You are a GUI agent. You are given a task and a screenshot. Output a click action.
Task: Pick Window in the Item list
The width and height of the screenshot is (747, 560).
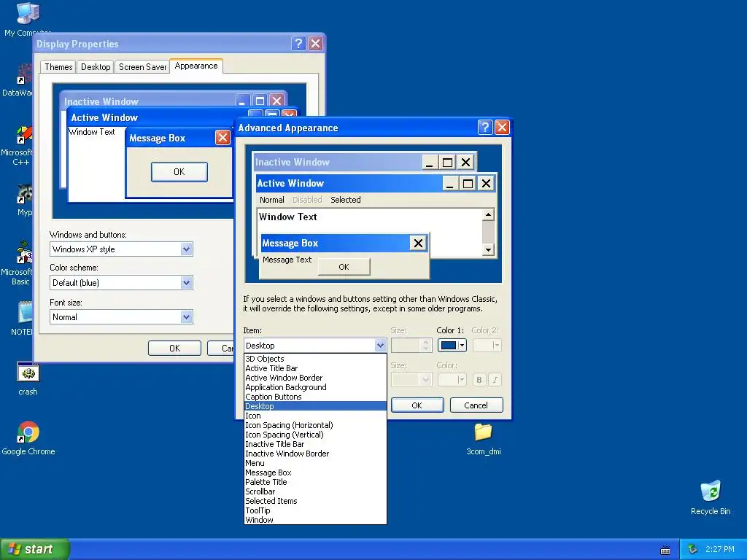click(x=315, y=520)
